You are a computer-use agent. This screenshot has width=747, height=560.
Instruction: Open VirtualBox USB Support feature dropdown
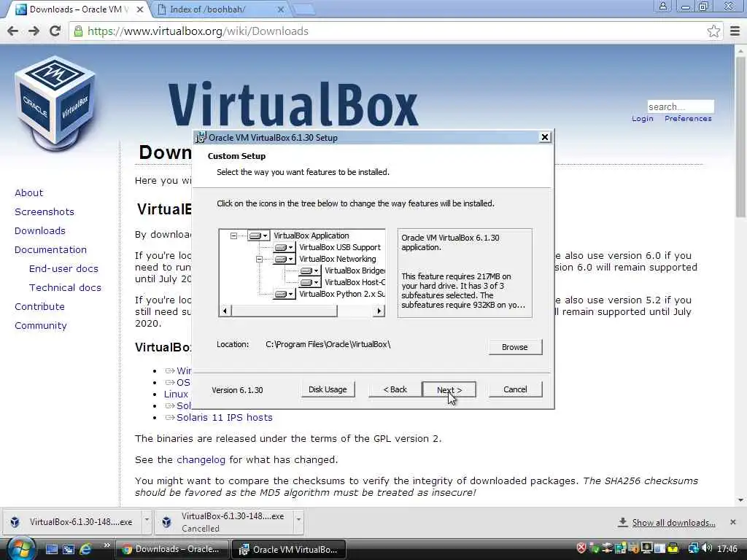coord(284,248)
